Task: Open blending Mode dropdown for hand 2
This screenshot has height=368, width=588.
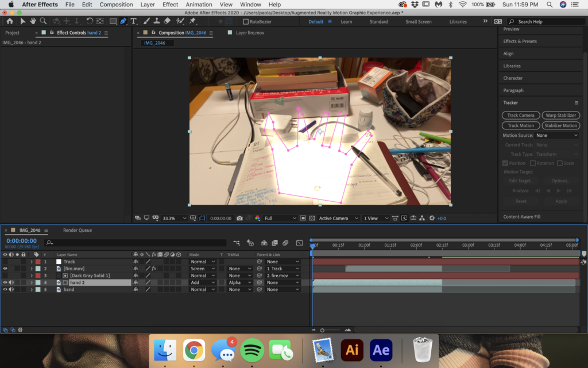Action: [203, 282]
